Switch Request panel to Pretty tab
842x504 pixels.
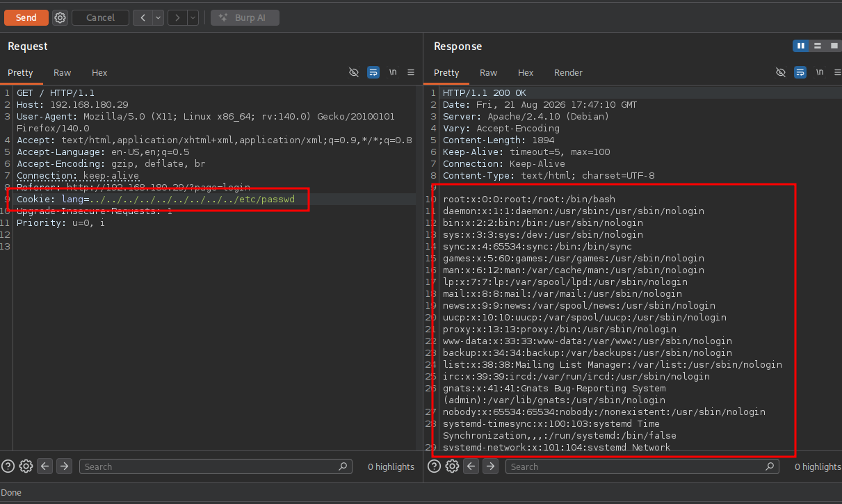[20, 72]
